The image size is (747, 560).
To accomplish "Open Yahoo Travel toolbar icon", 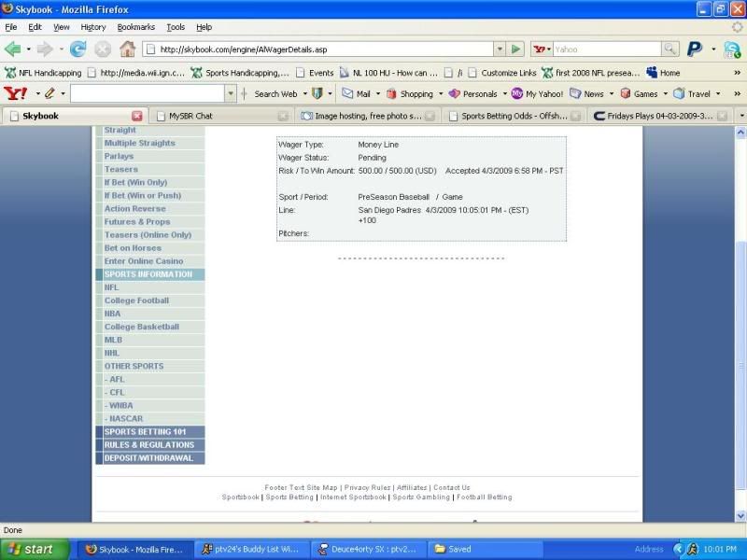I will [679, 93].
